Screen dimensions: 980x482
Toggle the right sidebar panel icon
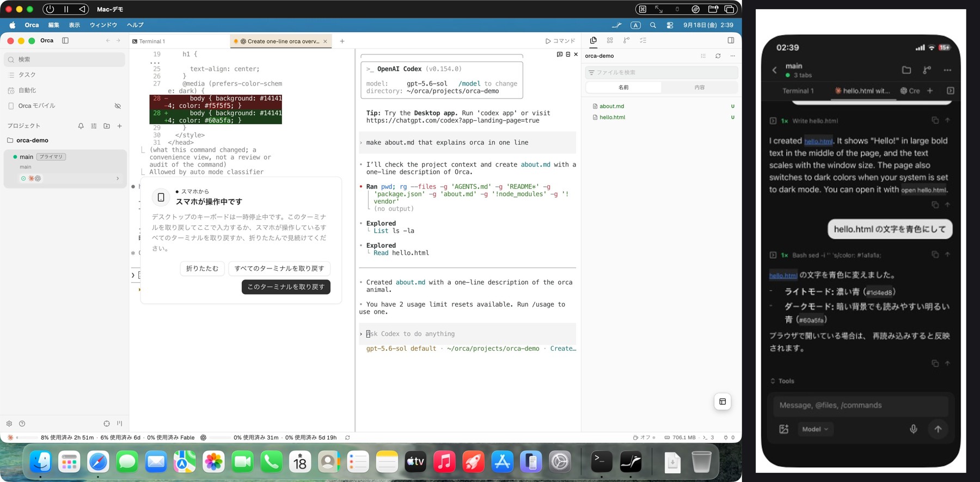point(731,40)
